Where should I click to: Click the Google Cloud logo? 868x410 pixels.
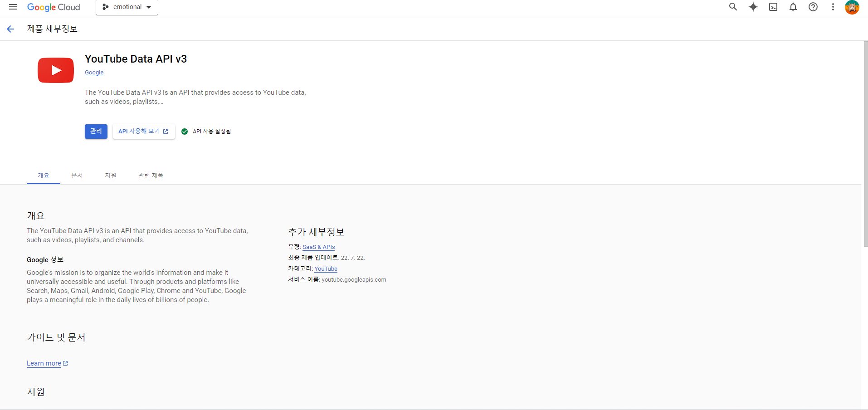tap(54, 7)
